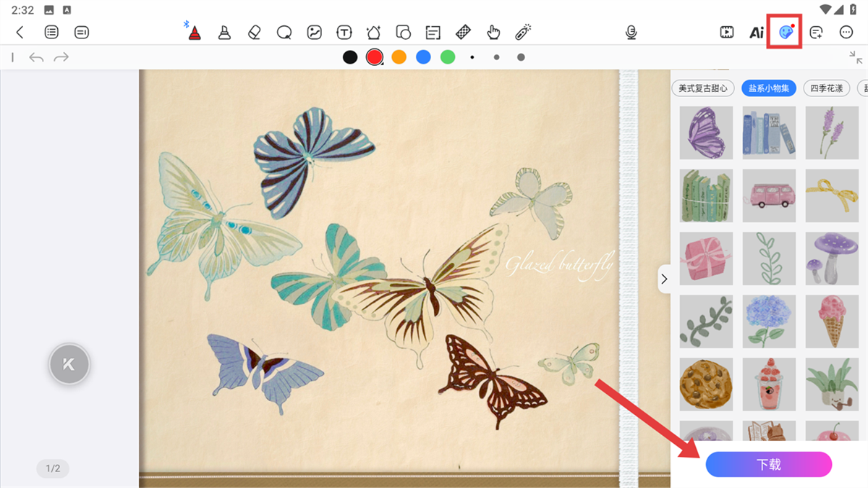Viewport: 868px width, 488px height.
Task: Select the red pen tool
Action: [194, 32]
